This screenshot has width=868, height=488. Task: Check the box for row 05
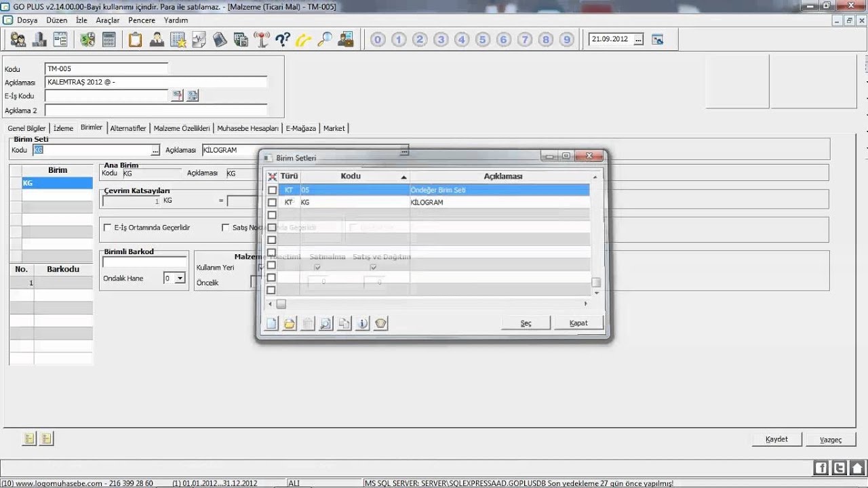pyautogui.click(x=272, y=190)
